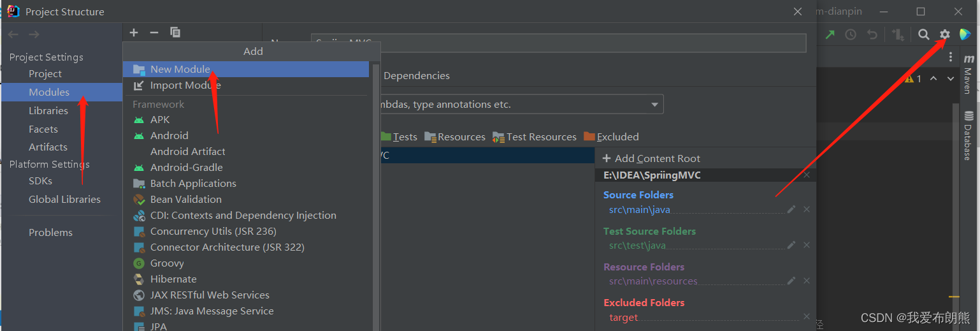Toggle Mark as Excluded folder button

[x=611, y=136]
